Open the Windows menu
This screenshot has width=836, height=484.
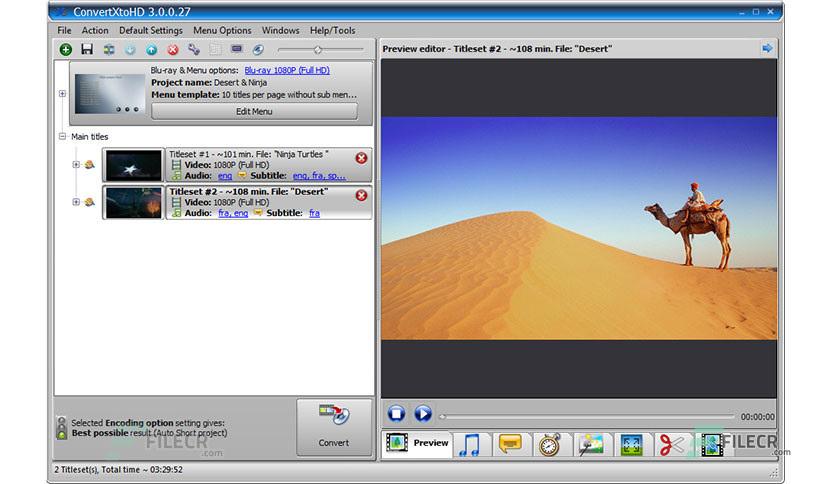[280, 30]
